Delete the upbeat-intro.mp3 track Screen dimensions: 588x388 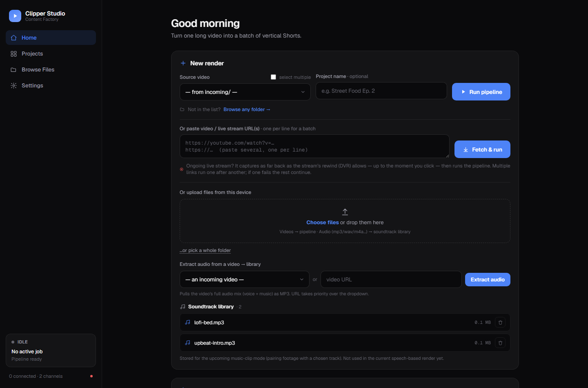500,343
